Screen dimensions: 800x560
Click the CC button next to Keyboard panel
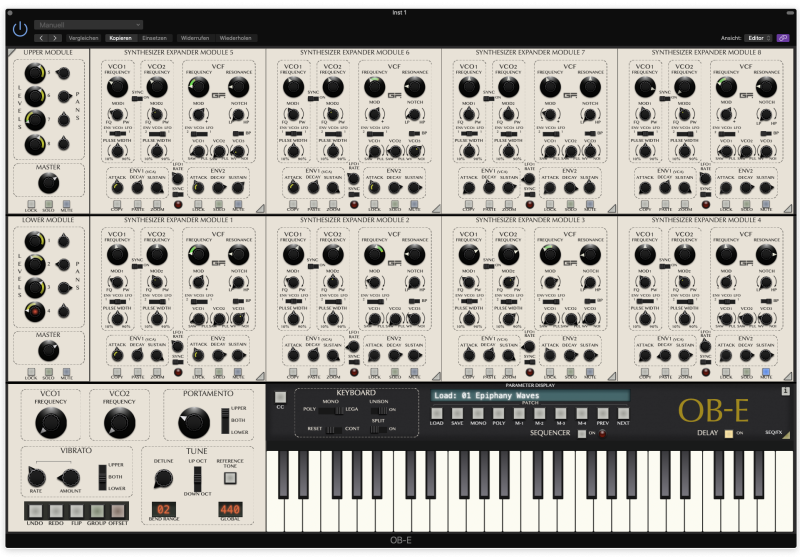tap(280, 397)
